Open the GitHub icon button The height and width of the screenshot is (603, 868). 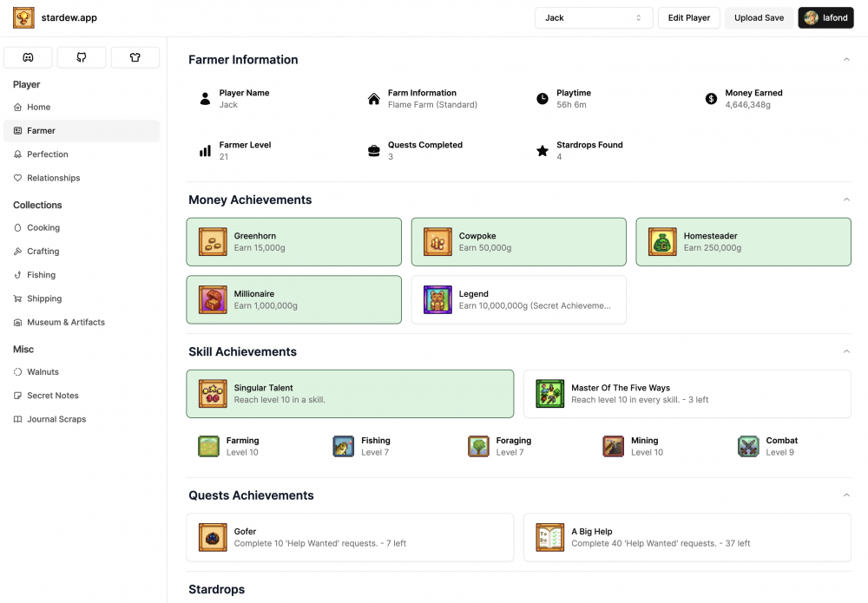tap(82, 57)
